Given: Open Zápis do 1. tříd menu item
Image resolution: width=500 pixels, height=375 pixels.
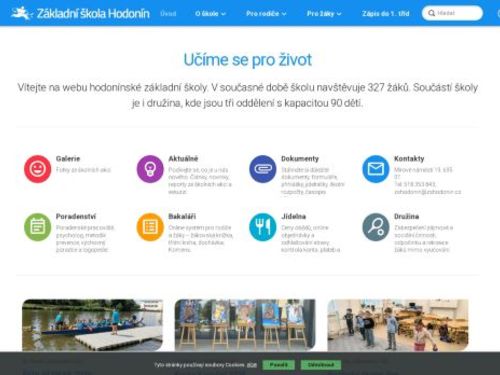Looking at the screenshot, I should (x=386, y=14).
